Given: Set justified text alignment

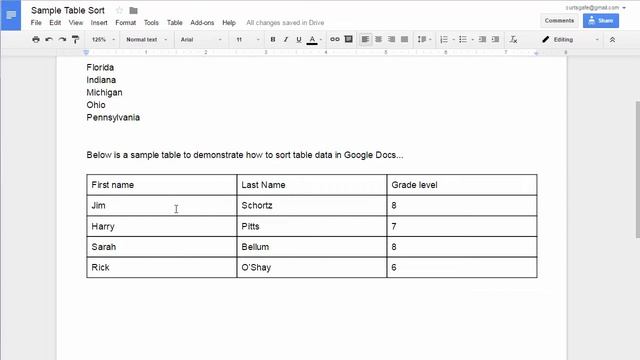Looking at the screenshot, I should pos(404,40).
